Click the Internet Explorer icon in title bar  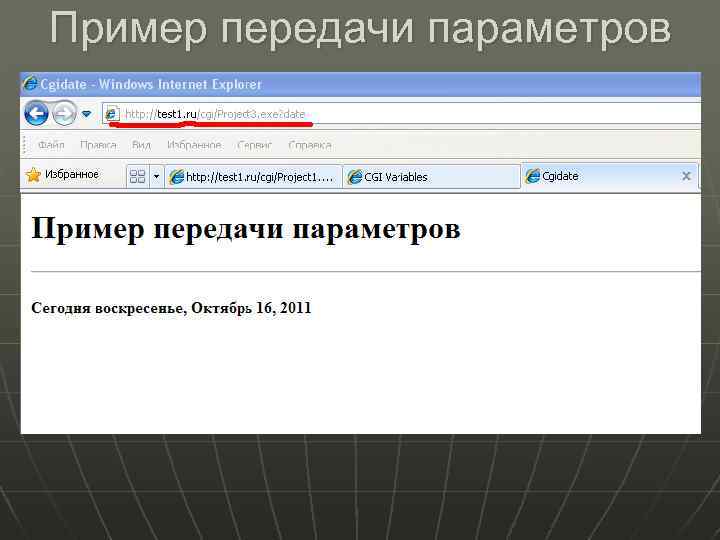pyautogui.click(x=30, y=84)
